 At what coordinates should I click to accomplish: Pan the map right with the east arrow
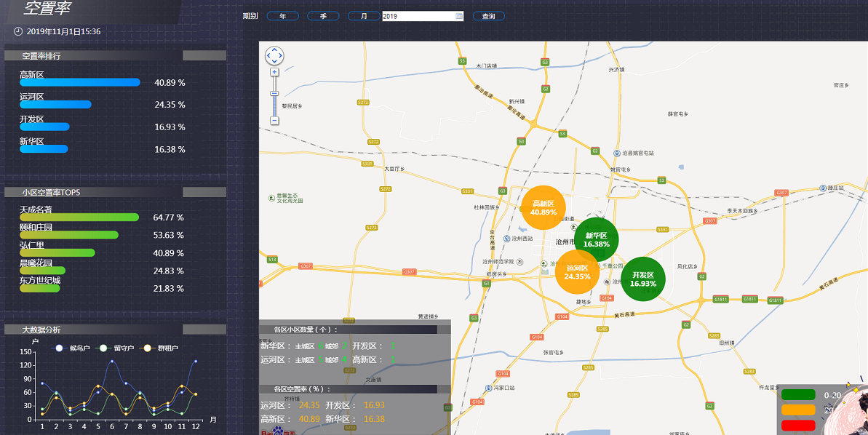coord(280,56)
